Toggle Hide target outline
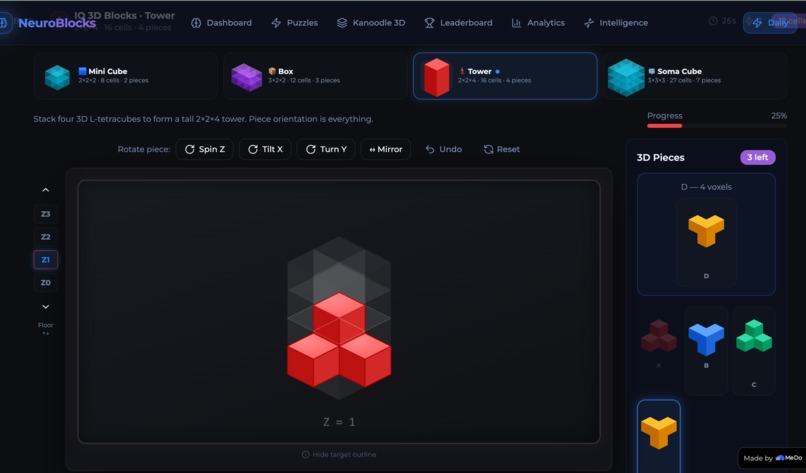This screenshot has width=806, height=473. coord(339,454)
